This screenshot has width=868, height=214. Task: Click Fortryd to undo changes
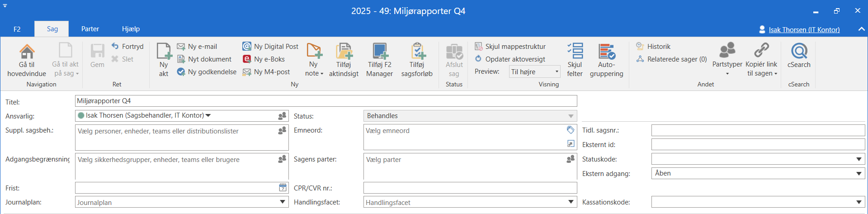click(x=127, y=46)
